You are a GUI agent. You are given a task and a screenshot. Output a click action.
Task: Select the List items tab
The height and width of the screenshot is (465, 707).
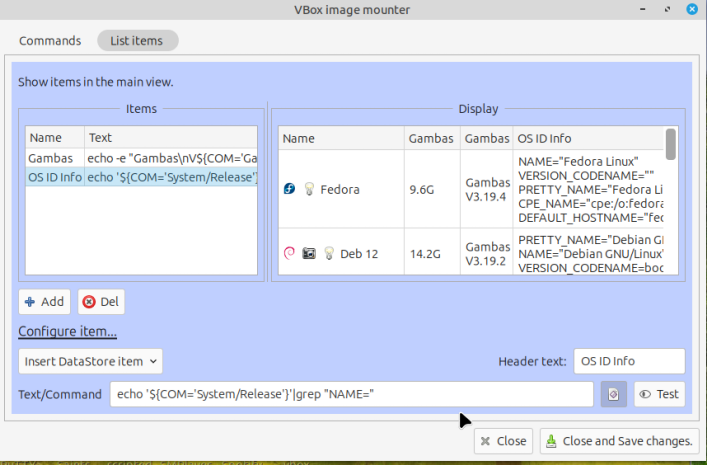(136, 41)
